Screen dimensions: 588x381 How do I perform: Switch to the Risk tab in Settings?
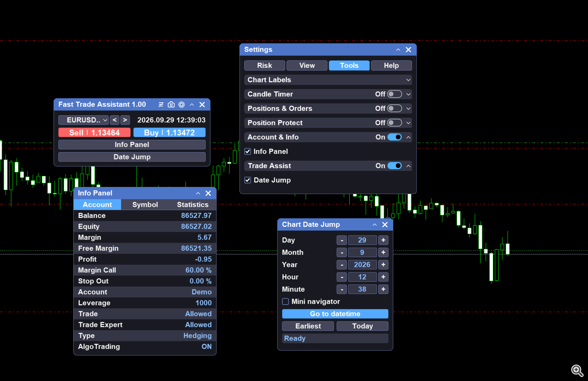click(x=265, y=65)
